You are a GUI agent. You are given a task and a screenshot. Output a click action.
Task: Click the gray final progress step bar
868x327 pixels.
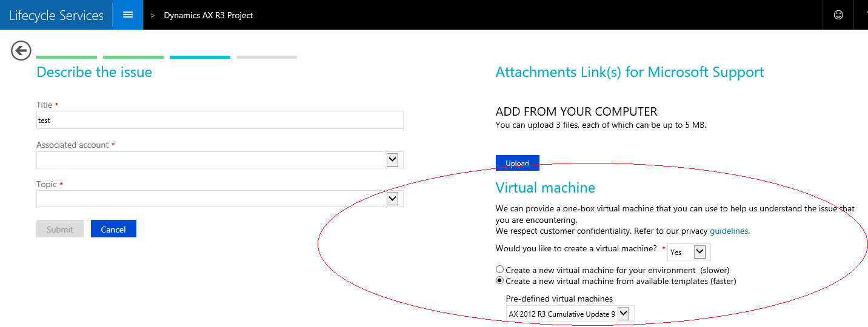tap(267, 57)
